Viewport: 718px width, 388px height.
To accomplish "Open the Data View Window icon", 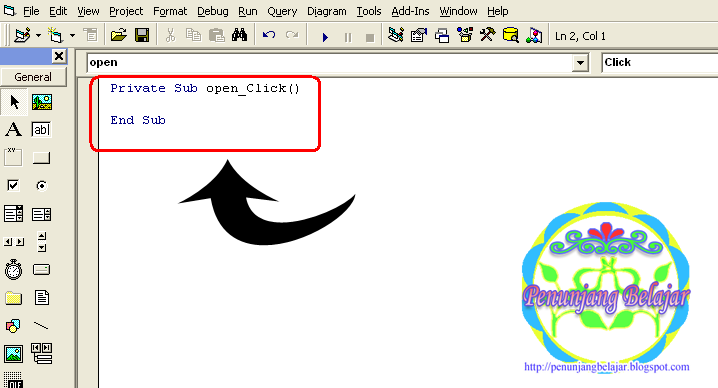I will 511,35.
